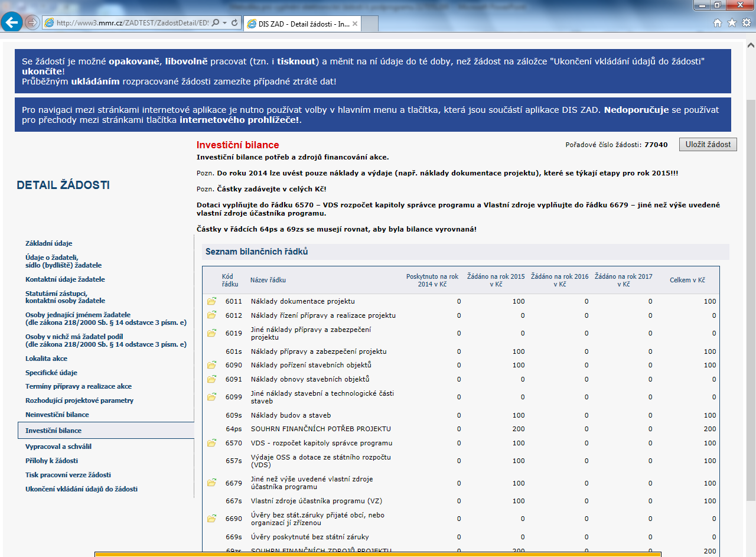Click Seznam bilančních řádků heading
This screenshot has height=557, width=756.
click(x=256, y=252)
